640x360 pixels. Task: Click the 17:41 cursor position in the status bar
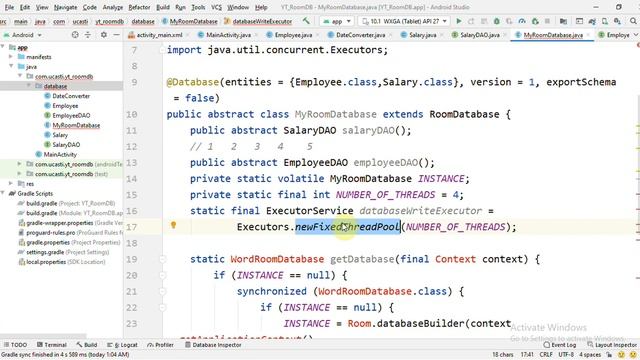[527, 355]
